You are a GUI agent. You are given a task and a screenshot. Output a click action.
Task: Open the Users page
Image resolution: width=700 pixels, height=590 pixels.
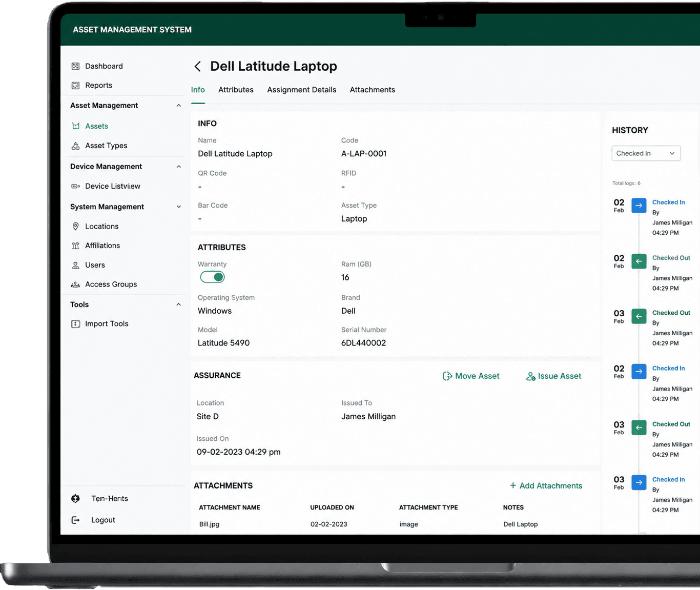(x=95, y=265)
